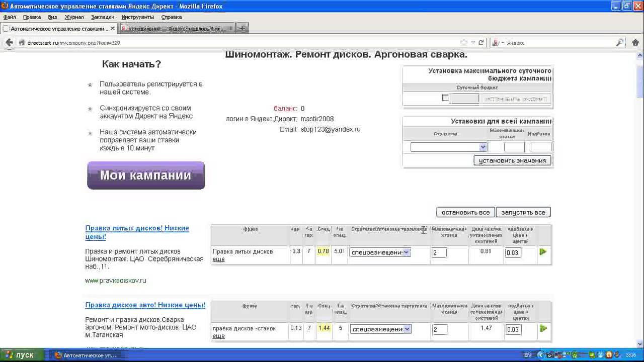This screenshot has width=644, height=362.
Task: Open the Стратегия dropdown for all campaigns
Action: pos(448,147)
